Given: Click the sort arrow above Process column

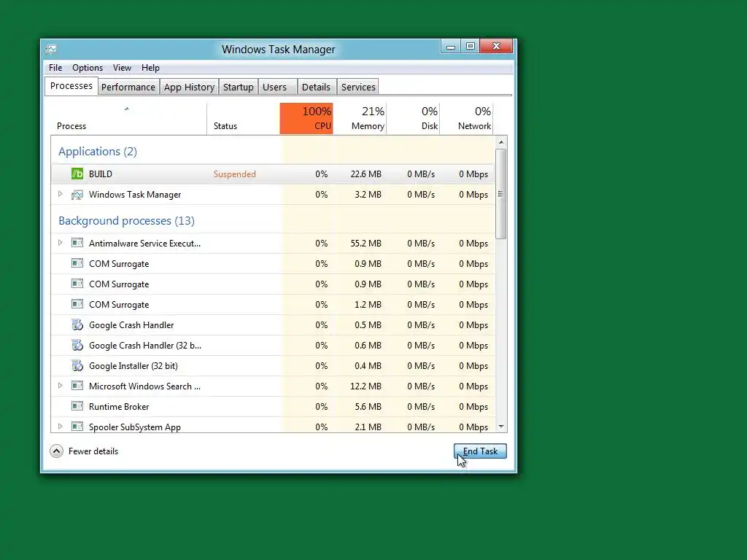Looking at the screenshot, I should (x=127, y=109).
